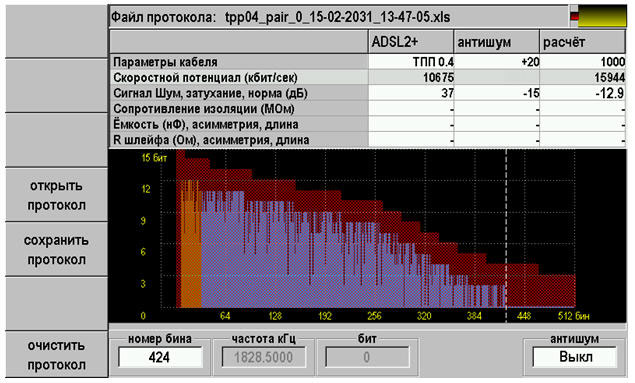635x383 pixels.
Task: Click the -15 attenuation value cell
Action: click(x=497, y=93)
